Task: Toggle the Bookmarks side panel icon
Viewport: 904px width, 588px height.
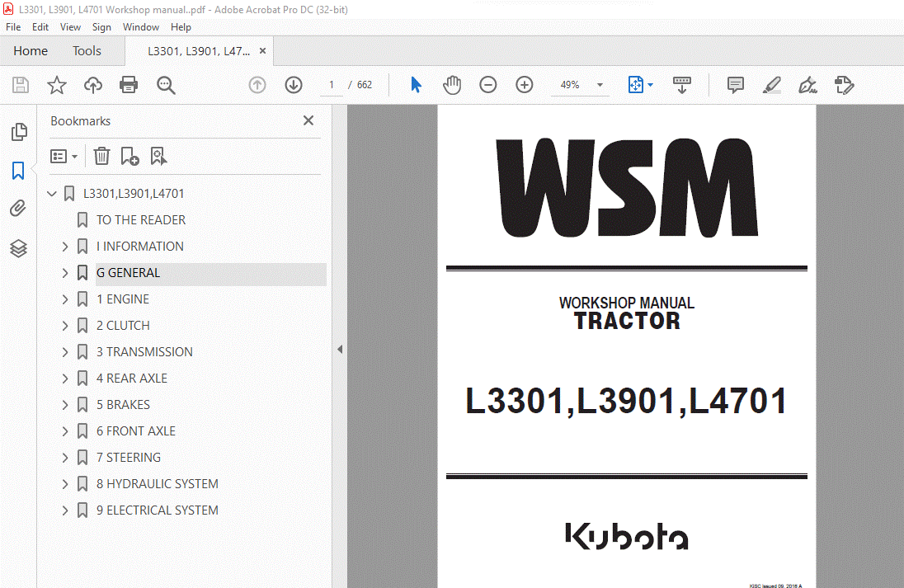Action: pos(18,171)
